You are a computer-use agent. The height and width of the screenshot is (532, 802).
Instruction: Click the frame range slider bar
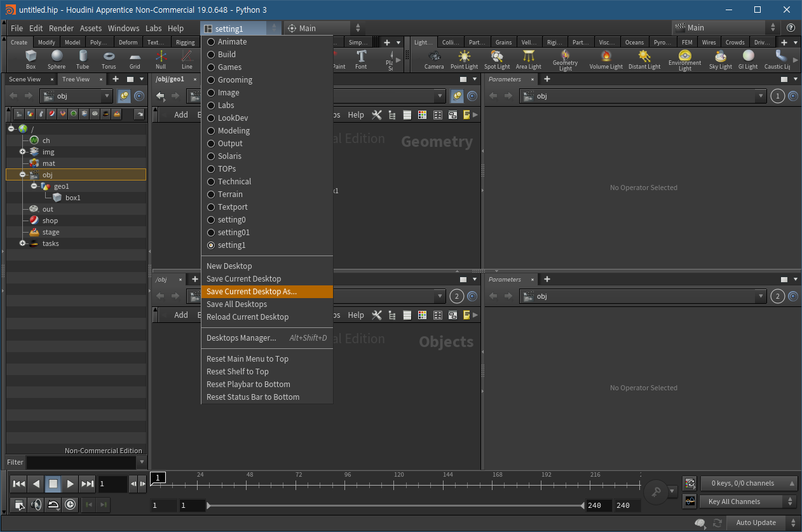395,506
